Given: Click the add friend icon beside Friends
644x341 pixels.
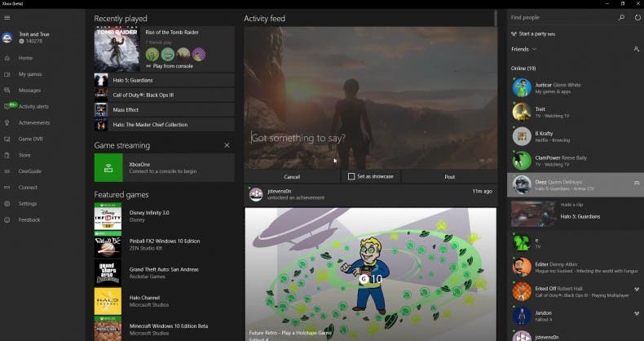Looking at the screenshot, I should [x=636, y=49].
